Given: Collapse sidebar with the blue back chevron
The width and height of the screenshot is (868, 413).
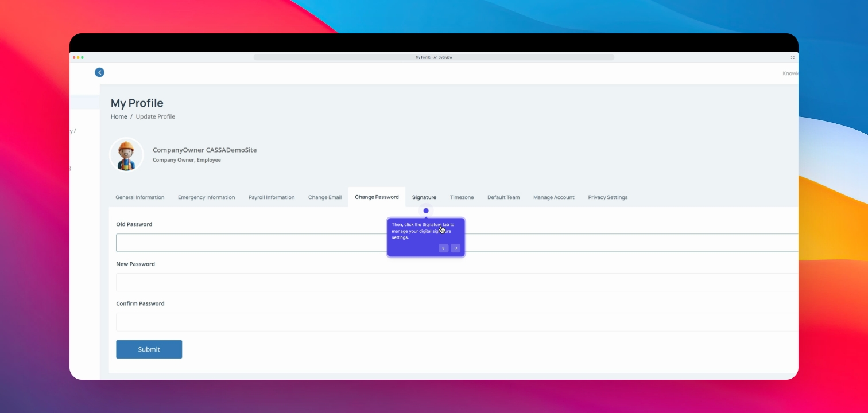Looking at the screenshot, I should (99, 72).
